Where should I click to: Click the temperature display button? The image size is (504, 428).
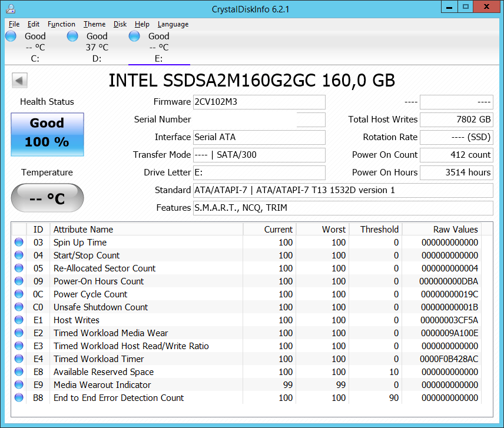pos(47,198)
